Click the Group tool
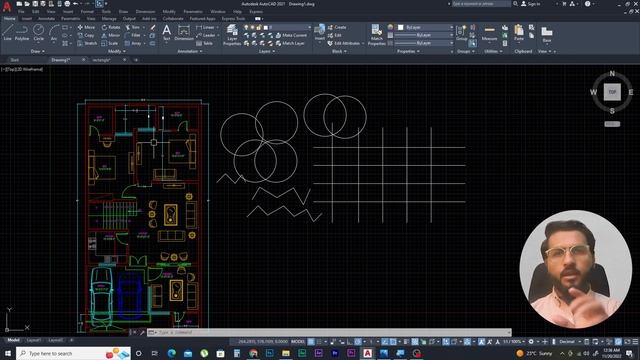The width and height of the screenshot is (640, 360). 461,33
